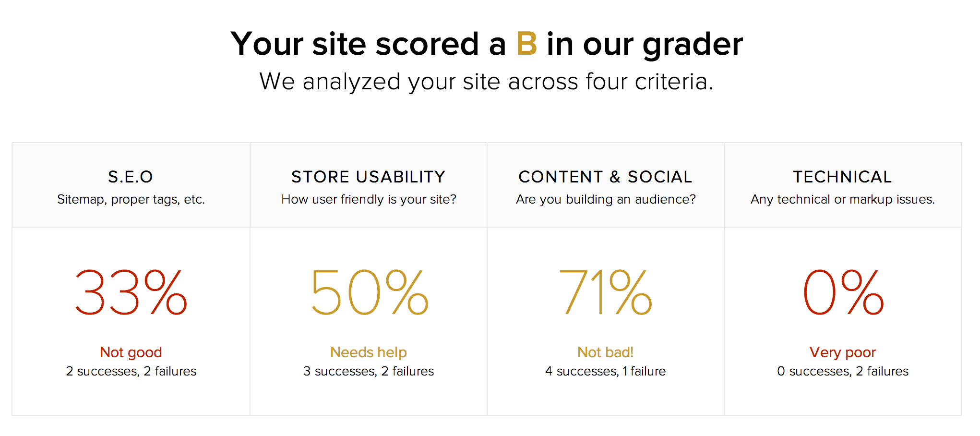This screenshot has width=980, height=436.
Task: Select the CONTENT & SOCIAL heading
Action: [x=605, y=177]
